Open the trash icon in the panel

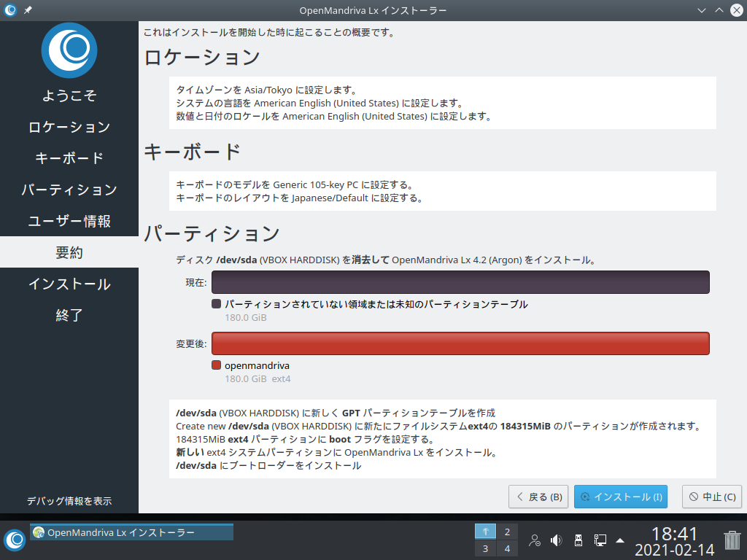(732, 540)
